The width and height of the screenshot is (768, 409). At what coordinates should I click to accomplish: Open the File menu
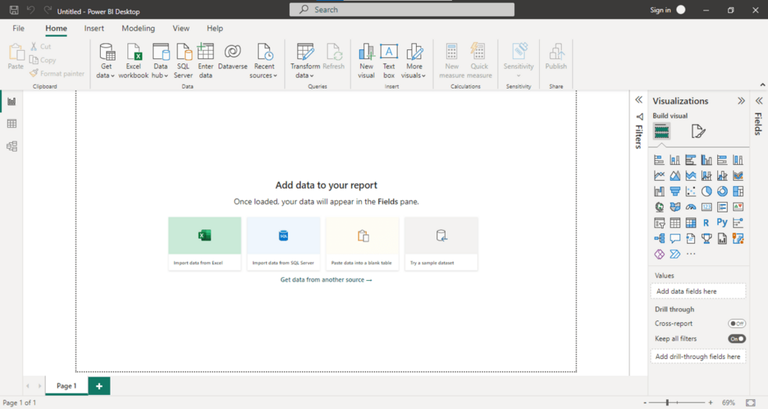pos(19,28)
